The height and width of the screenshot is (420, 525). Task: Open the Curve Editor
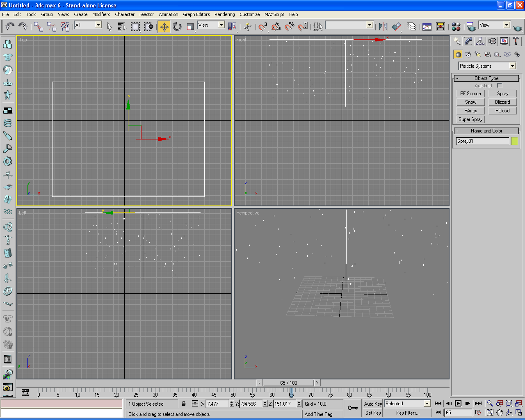click(x=427, y=27)
